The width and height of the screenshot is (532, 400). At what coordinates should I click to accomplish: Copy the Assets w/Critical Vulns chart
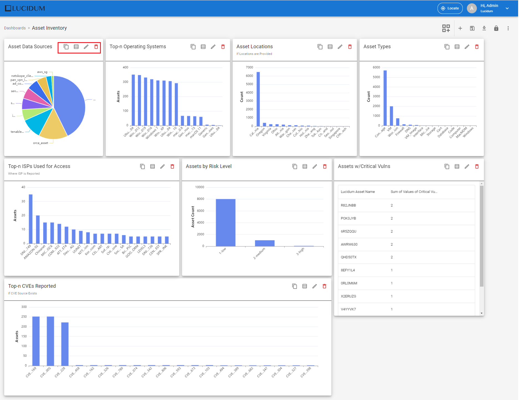[447, 166]
